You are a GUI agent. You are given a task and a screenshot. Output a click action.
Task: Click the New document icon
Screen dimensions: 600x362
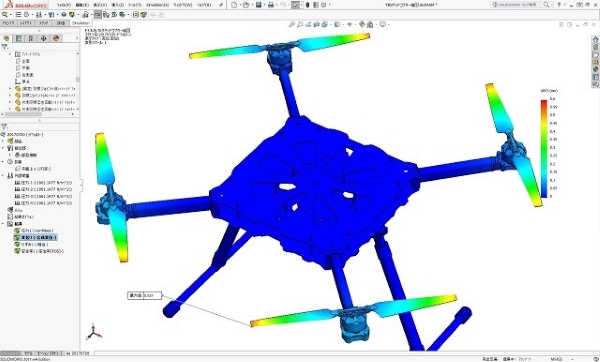point(234,5)
